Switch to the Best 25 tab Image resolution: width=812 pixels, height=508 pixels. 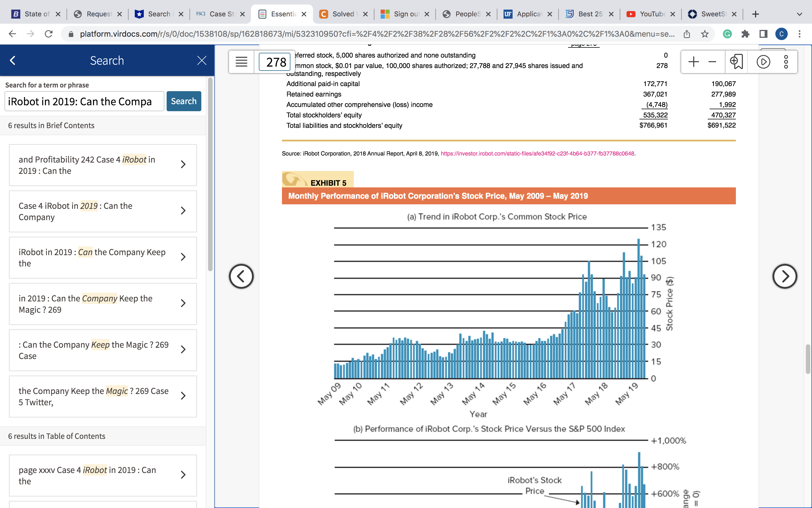pyautogui.click(x=590, y=14)
